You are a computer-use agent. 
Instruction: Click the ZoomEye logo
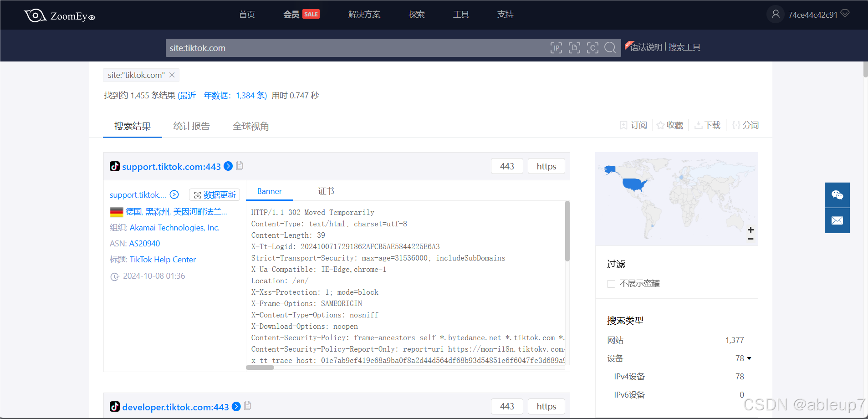click(x=60, y=15)
